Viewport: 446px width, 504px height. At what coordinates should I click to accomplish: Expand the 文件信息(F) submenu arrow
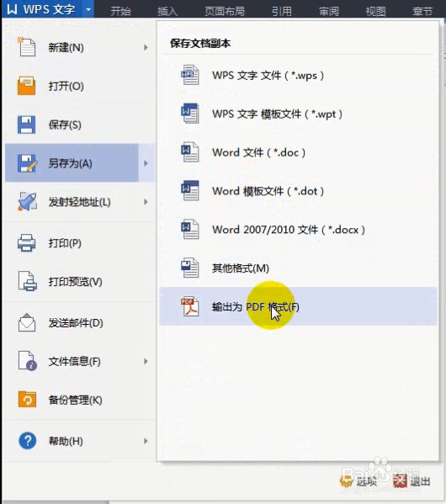tap(146, 361)
